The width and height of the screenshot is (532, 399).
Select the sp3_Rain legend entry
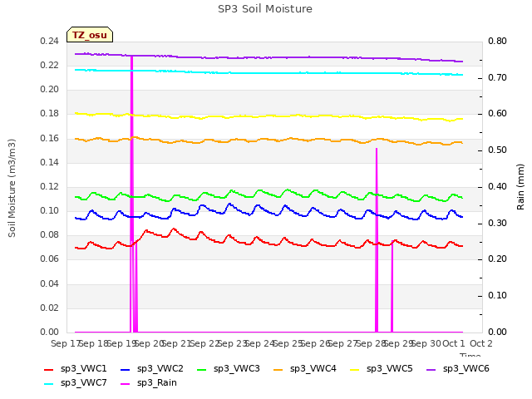(x=149, y=382)
